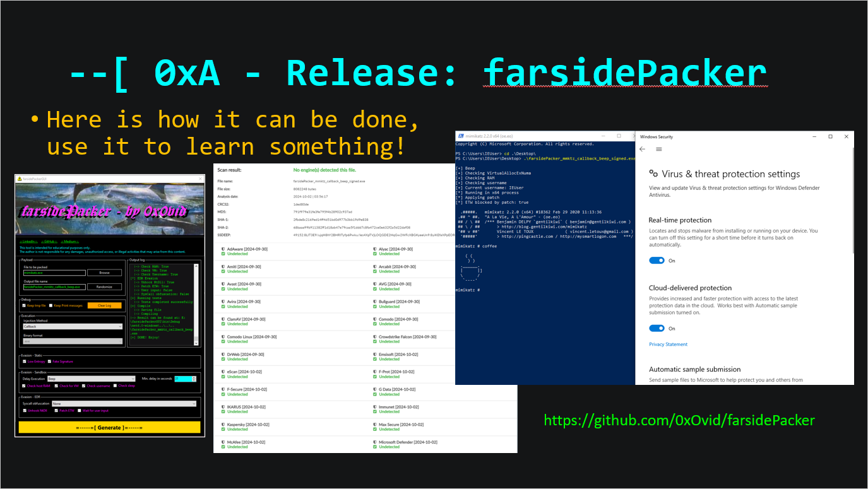The image size is (868, 489).
Task: Click the farsidePacker banner image
Action: (x=109, y=209)
